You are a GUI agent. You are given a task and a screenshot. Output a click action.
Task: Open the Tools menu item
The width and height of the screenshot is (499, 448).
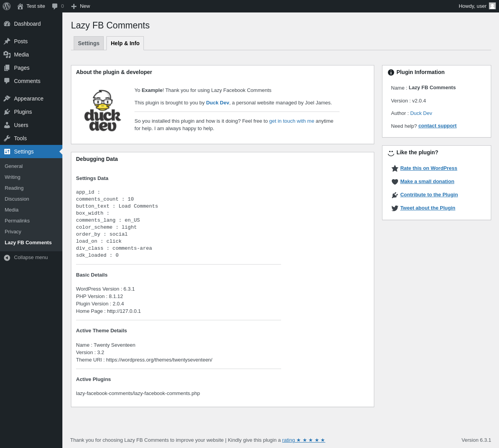31,138
